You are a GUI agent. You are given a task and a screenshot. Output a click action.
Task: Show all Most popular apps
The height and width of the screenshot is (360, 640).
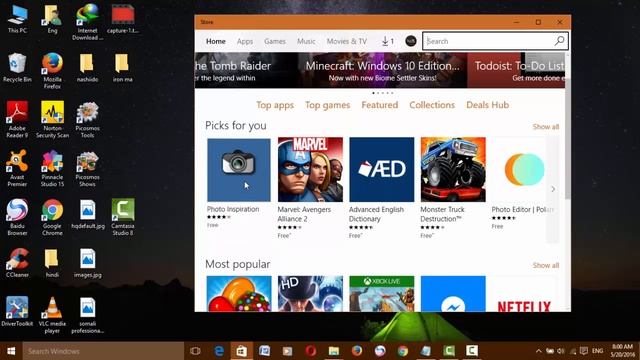coord(546,265)
